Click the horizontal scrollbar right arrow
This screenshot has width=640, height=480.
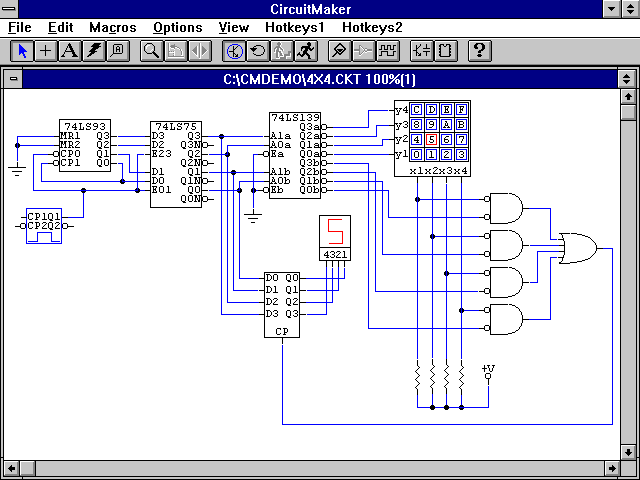[611, 467]
